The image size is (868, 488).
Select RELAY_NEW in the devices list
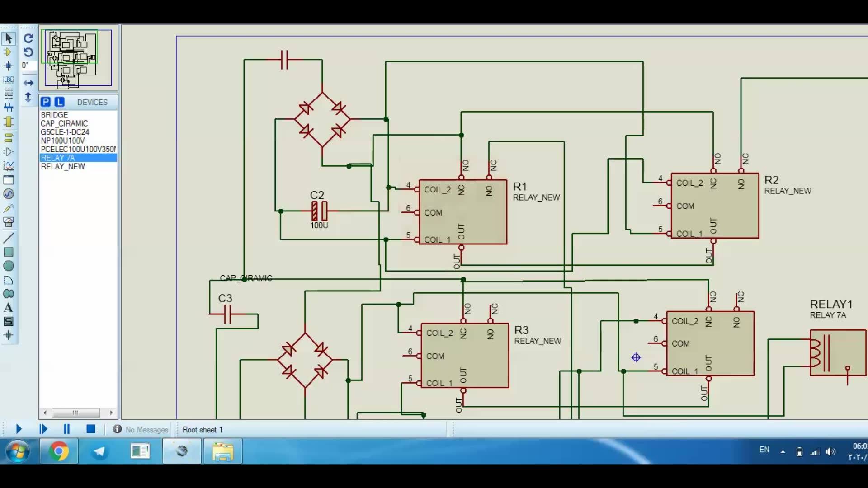point(78,166)
